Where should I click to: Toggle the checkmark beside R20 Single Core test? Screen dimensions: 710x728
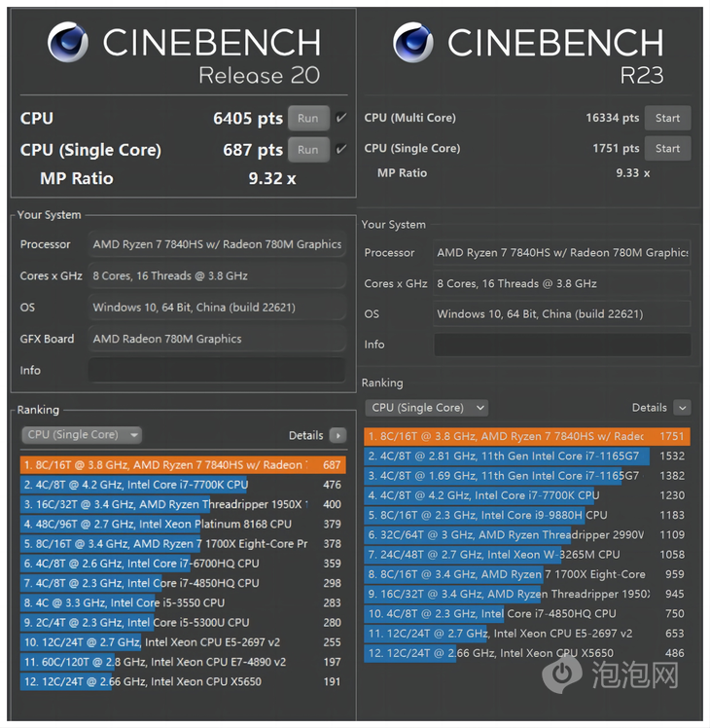tap(341, 149)
